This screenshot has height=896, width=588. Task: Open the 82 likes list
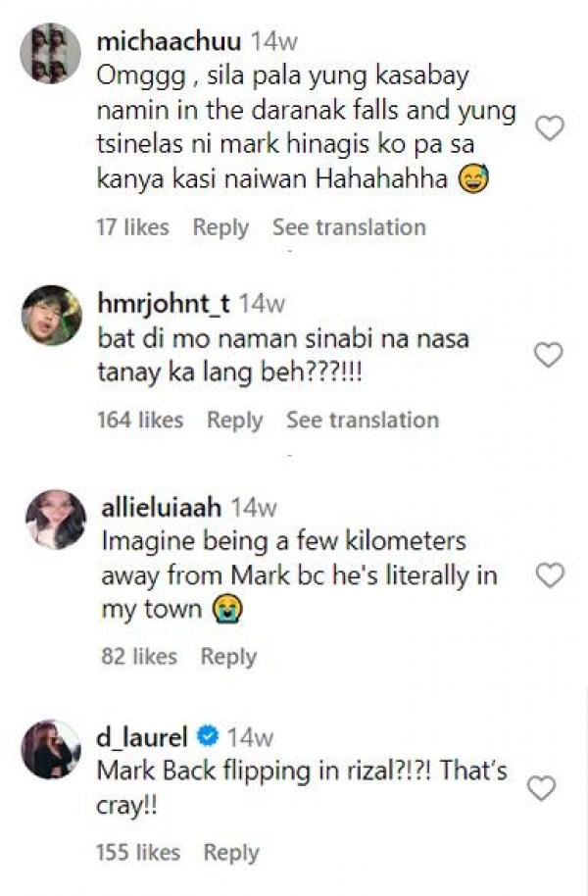click(x=139, y=657)
